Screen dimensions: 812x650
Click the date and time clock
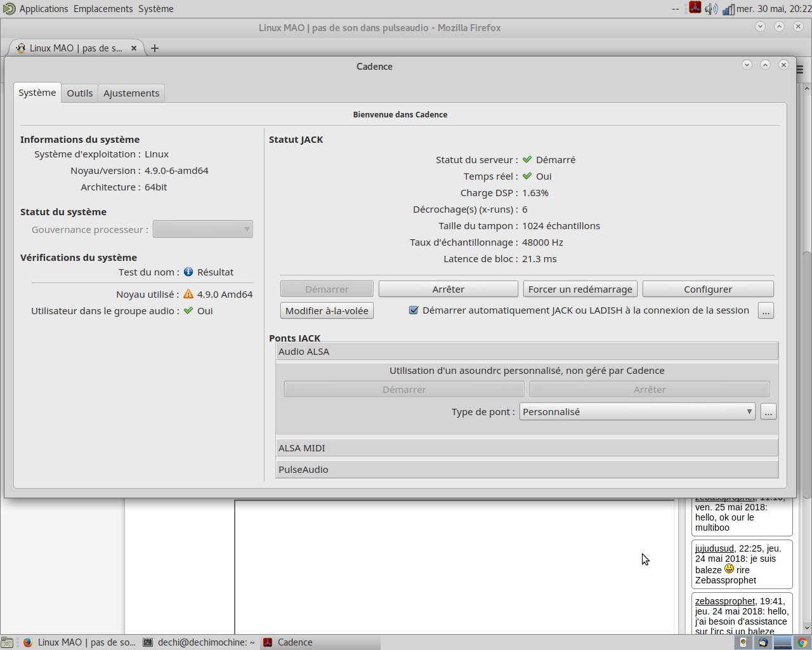[774, 9]
